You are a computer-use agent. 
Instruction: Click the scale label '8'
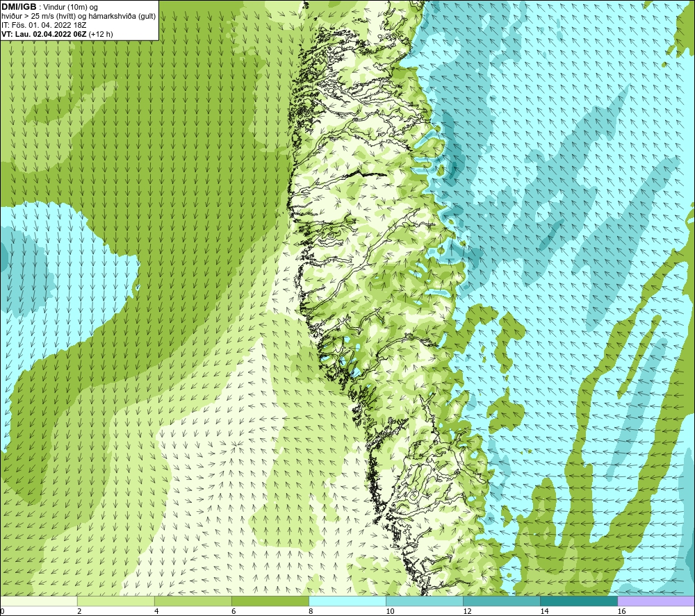[311, 612]
